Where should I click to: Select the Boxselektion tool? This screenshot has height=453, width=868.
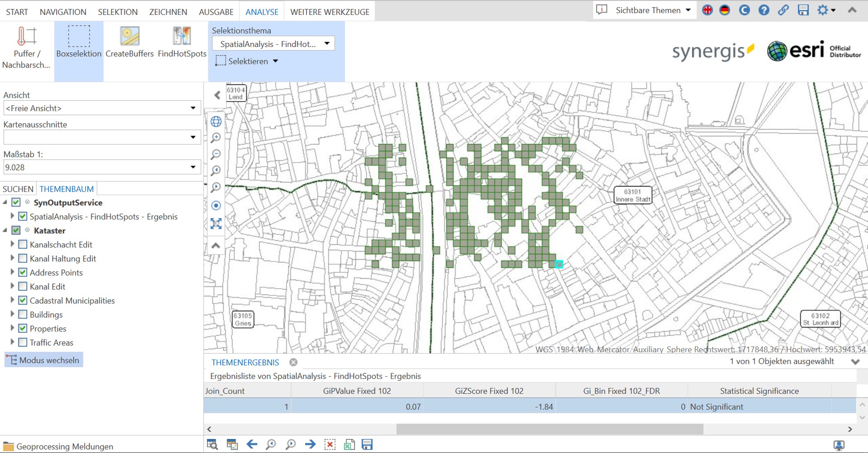pyautogui.click(x=78, y=44)
